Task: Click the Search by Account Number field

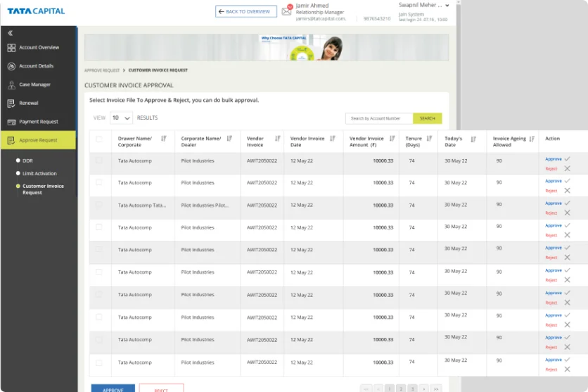Action: click(x=378, y=118)
